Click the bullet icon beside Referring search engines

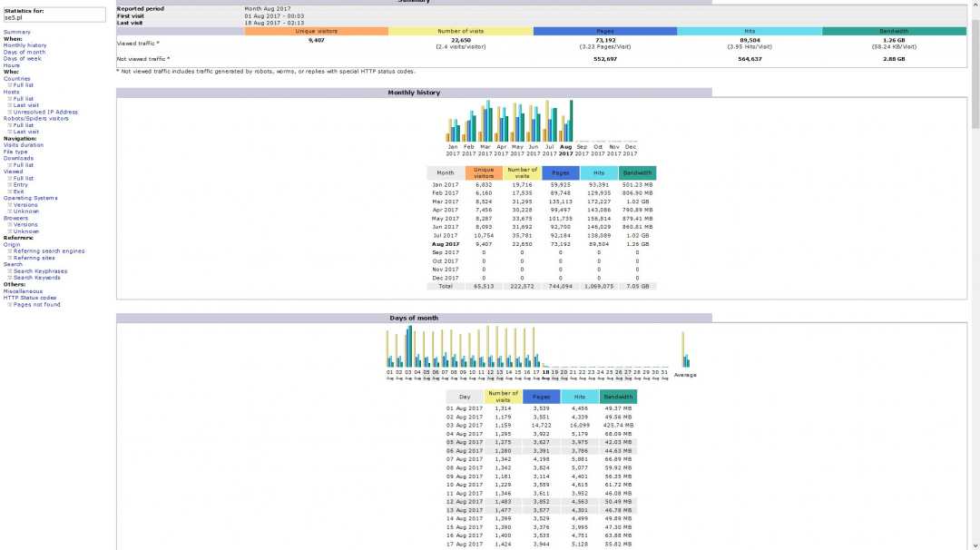[10, 250]
